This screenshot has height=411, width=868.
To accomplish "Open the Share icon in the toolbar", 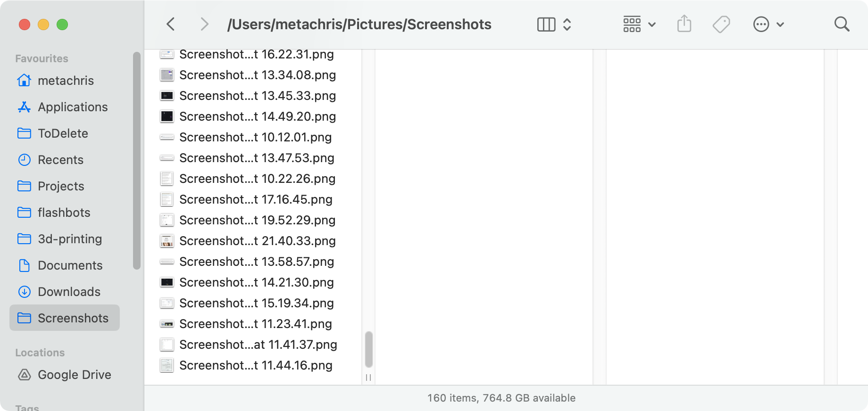I will point(684,24).
